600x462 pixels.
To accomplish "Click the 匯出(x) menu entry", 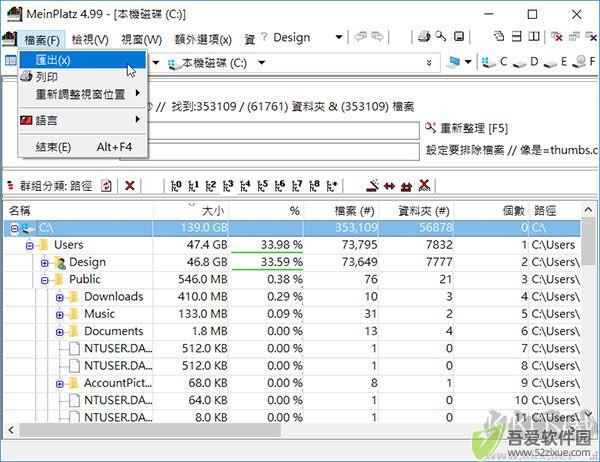I will coord(83,60).
